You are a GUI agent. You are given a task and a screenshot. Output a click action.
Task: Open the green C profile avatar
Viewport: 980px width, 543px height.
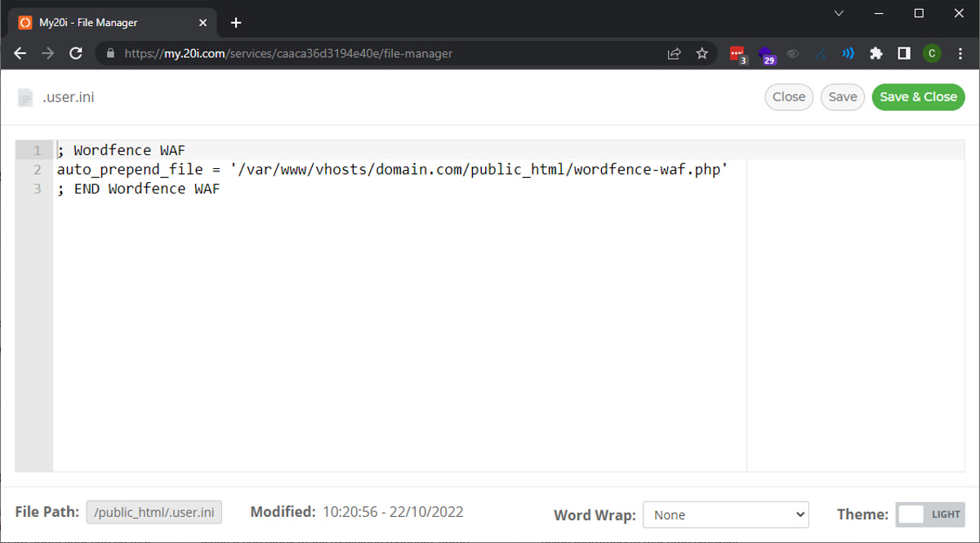(x=932, y=53)
